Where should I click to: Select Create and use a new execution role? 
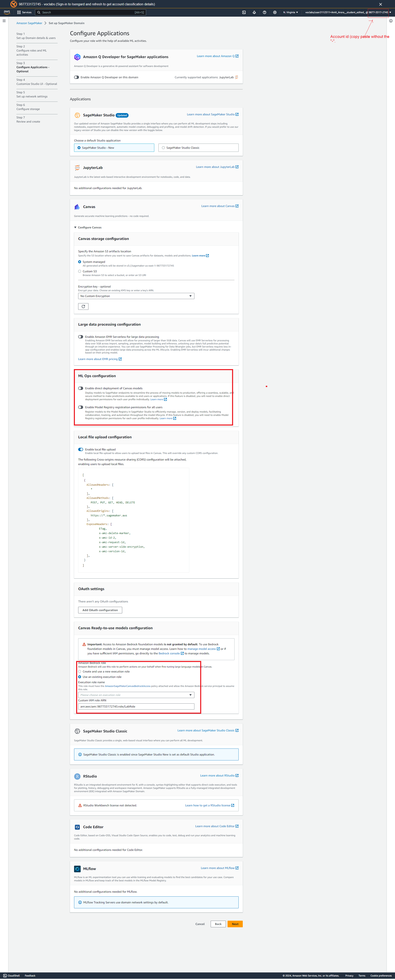pos(79,671)
